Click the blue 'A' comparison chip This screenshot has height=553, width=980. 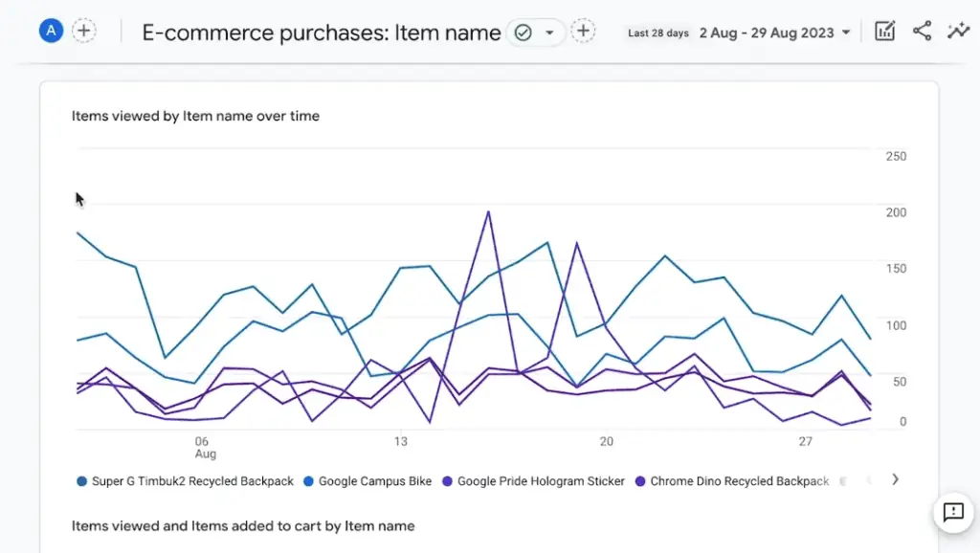50,30
